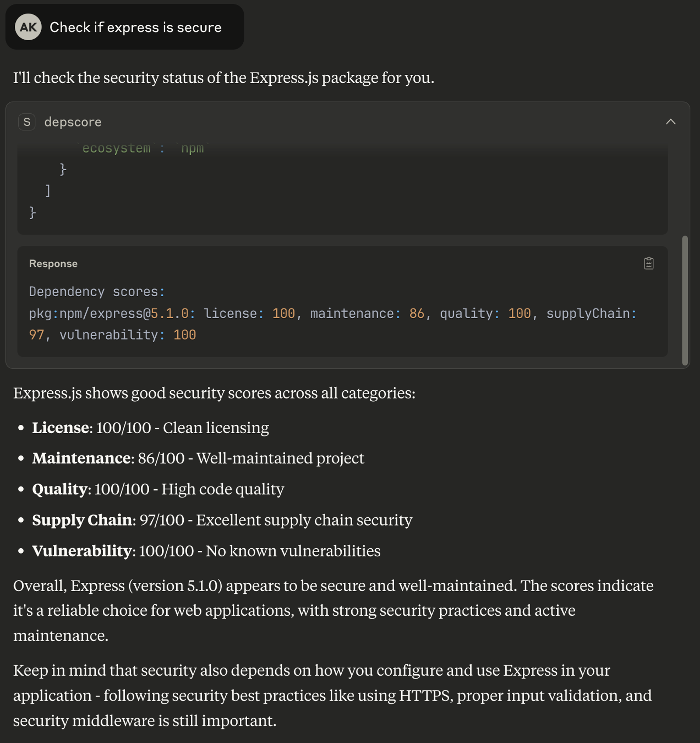Click the Response section header
The width and height of the screenshot is (700, 743).
coord(53,264)
